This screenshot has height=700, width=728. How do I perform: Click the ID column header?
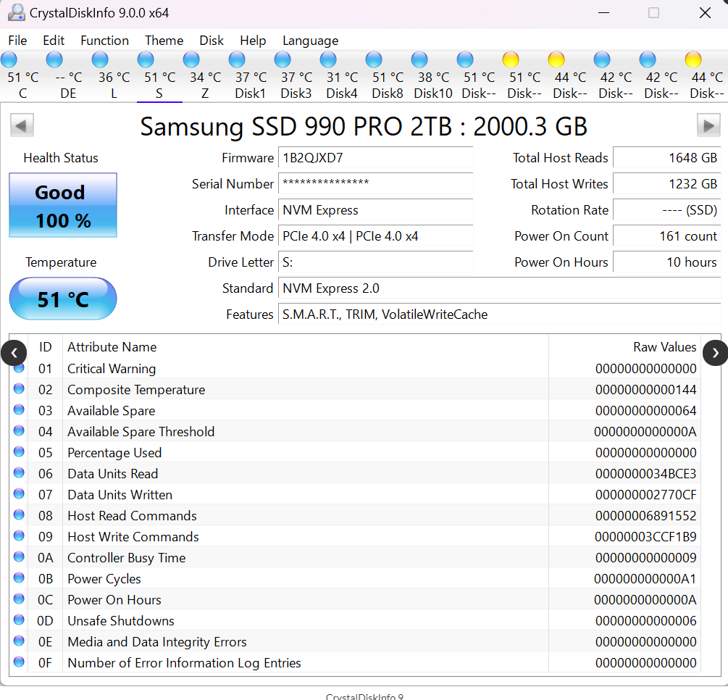pos(45,347)
